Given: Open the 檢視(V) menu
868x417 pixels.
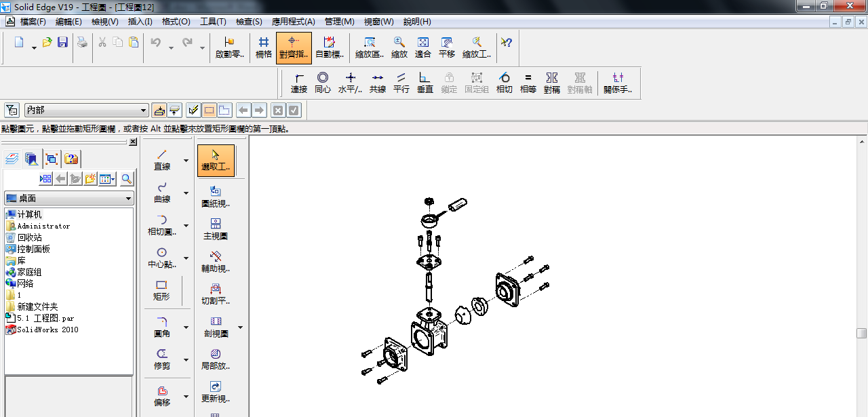Looking at the screenshot, I should [104, 22].
